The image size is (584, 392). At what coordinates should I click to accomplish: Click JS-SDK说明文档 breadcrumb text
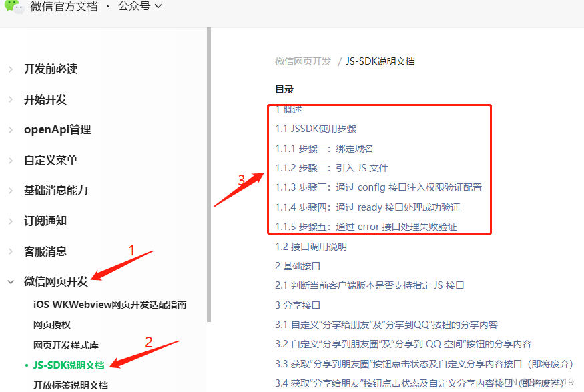pos(380,61)
